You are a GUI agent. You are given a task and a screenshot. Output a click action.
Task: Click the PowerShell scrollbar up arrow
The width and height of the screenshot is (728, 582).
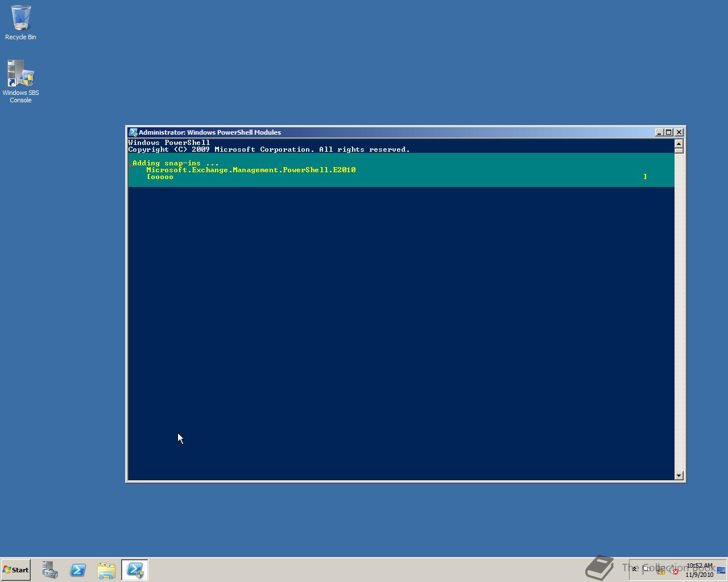click(x=679, y=143)
